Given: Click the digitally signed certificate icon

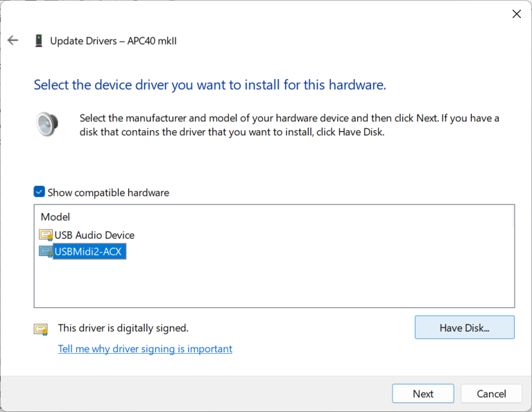Looking at the screenshot, I should [x=41, y=329].
